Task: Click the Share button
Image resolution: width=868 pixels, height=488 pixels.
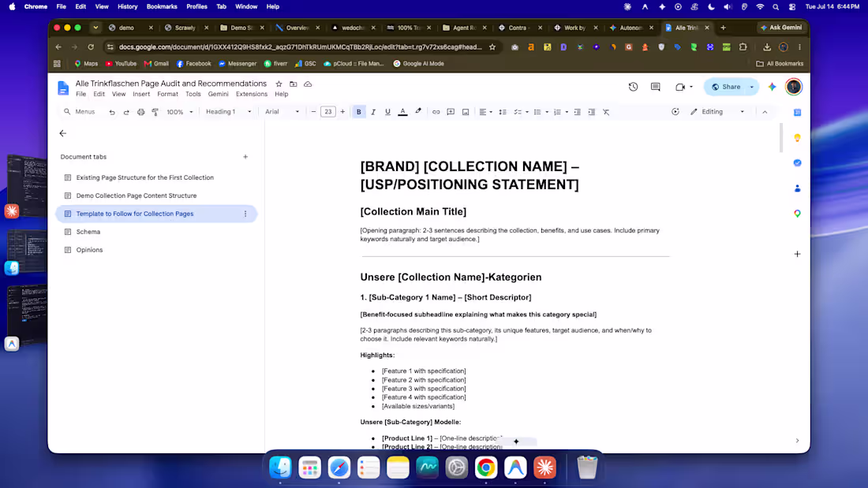Action: click(726, 87)
